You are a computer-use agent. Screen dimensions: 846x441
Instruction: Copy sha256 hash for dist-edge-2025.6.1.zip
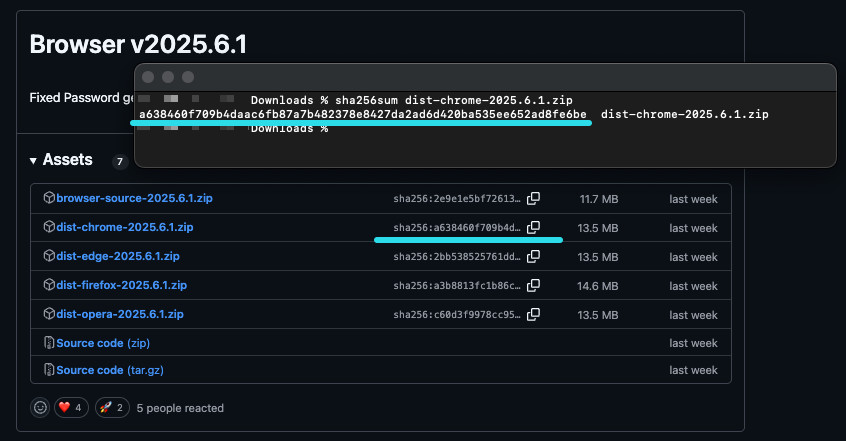(534, 257)
